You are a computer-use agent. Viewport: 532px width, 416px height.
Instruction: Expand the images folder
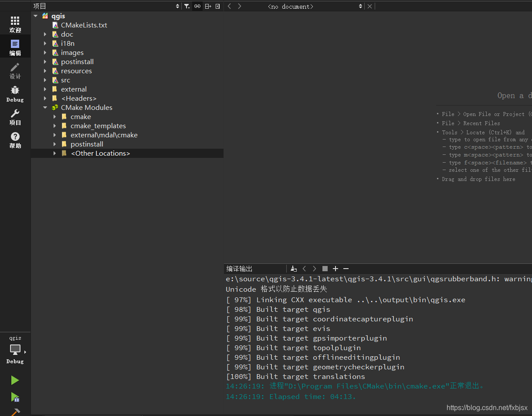pyautogui.click(x=45, y=52)
